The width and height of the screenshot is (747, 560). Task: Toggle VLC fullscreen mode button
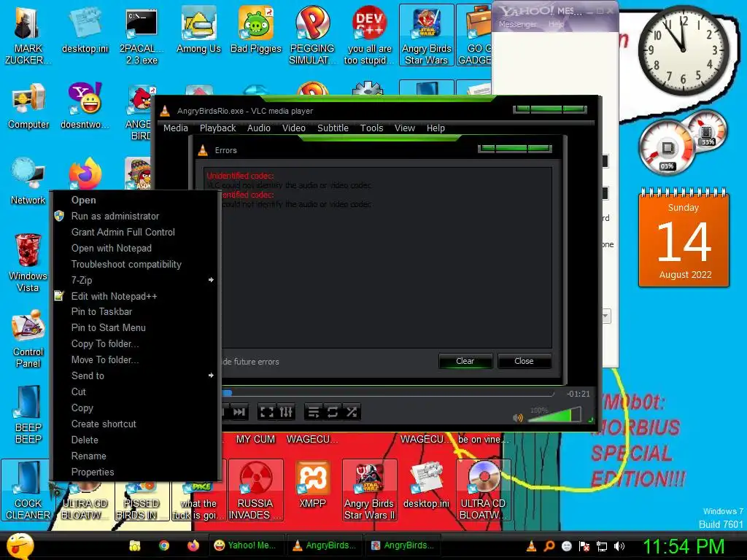[x=267, y=412]
